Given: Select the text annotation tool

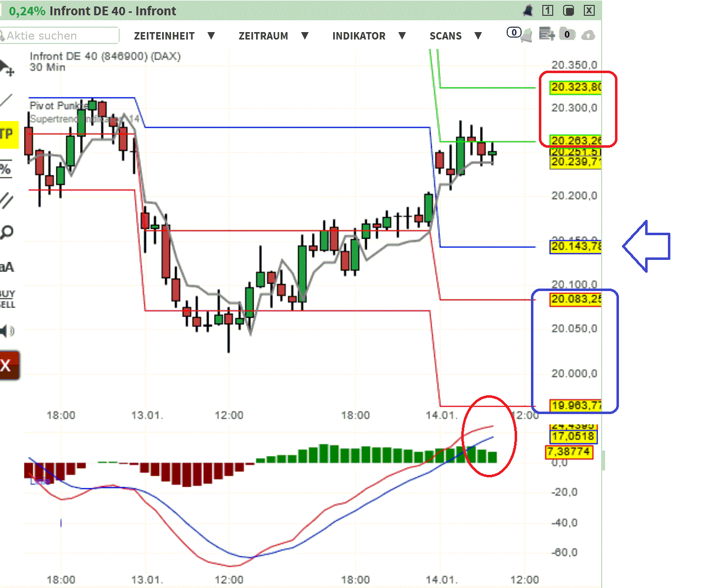Looking at the screenshot, I should tap(6, 267).
